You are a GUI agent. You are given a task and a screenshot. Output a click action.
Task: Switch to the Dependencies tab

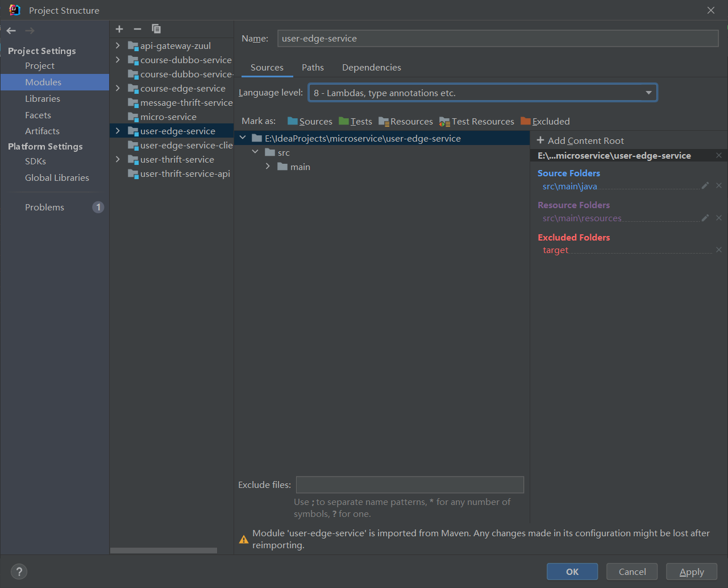(x=371, y=68)
